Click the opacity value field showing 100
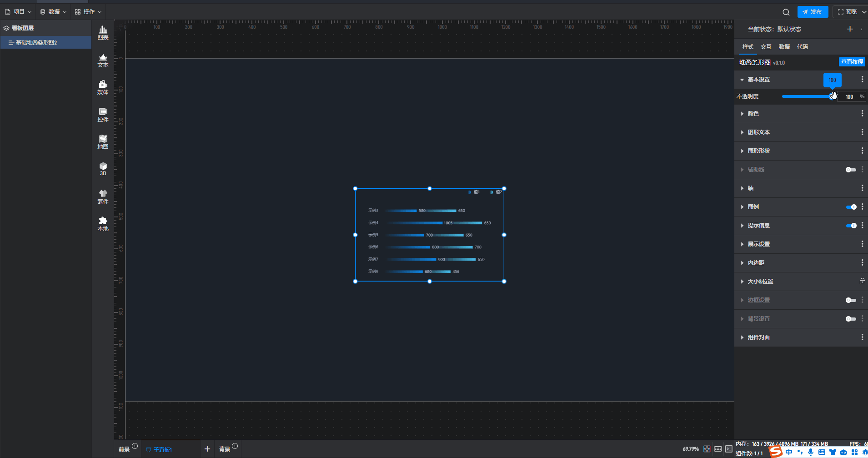The width and height of the screenshot is (868, 458). (849, 97)
